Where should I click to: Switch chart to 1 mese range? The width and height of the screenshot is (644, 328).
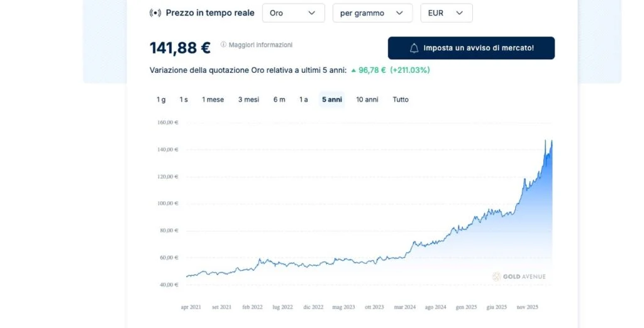(x=213, y=100)
